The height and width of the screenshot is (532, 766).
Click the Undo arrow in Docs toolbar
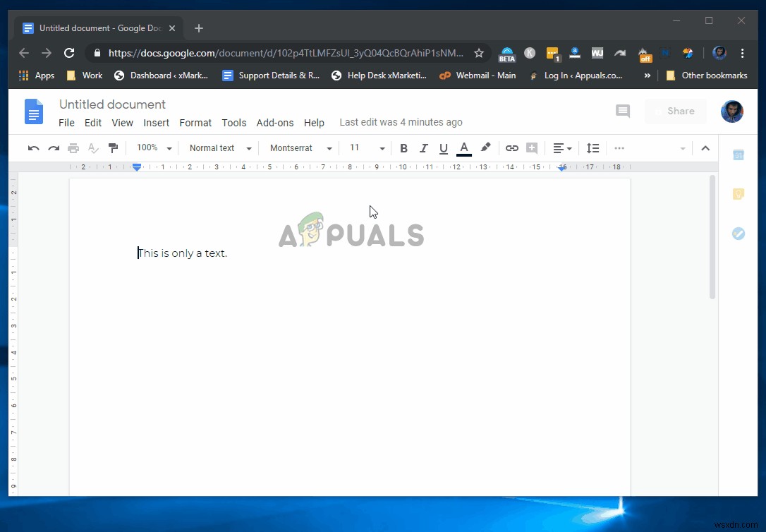(33, 148)
